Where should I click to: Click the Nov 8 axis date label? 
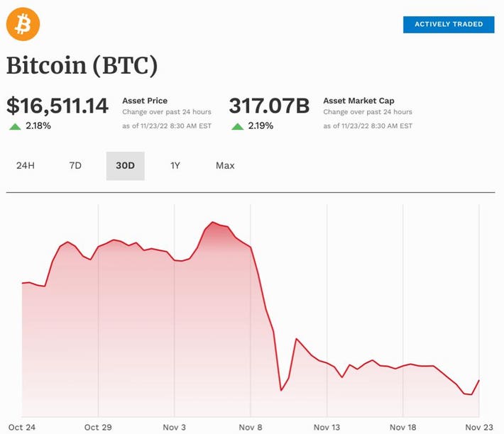coord(251,427)
